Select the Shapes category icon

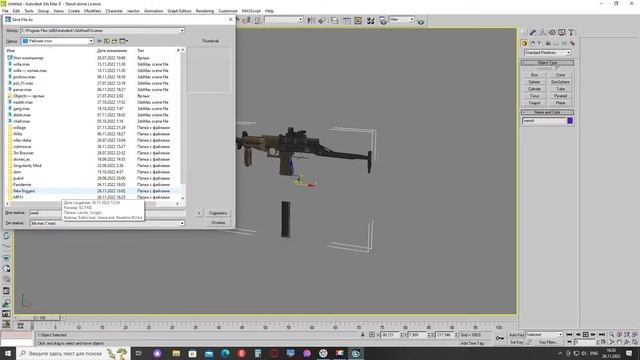pyautogui.click(x=533, y=43)
